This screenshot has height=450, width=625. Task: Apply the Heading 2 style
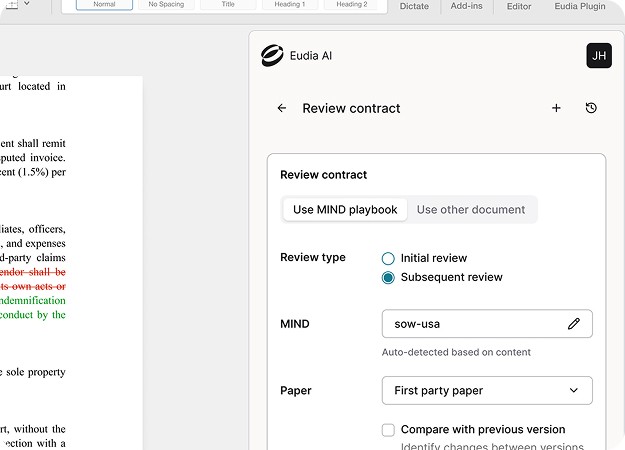click(352, 4)
